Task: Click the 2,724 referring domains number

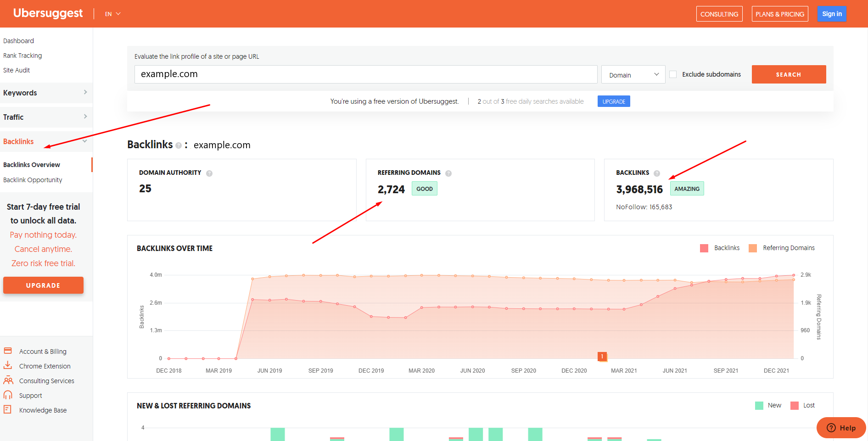Action: (391, 189)
